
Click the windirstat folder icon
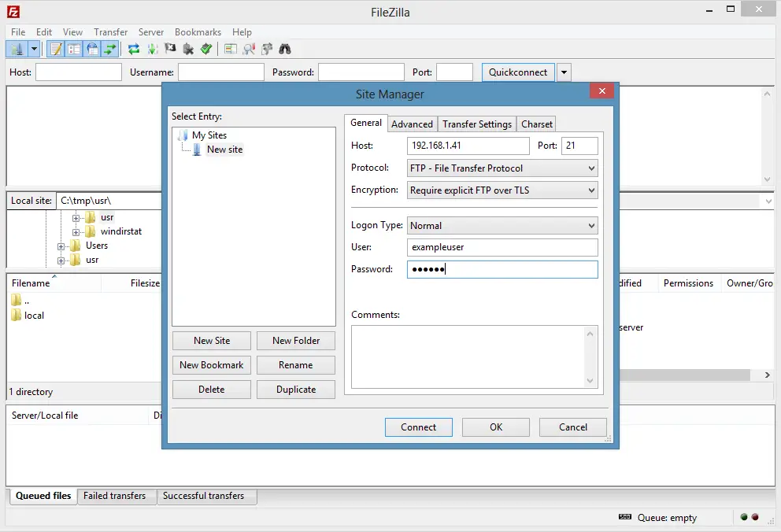91,231
